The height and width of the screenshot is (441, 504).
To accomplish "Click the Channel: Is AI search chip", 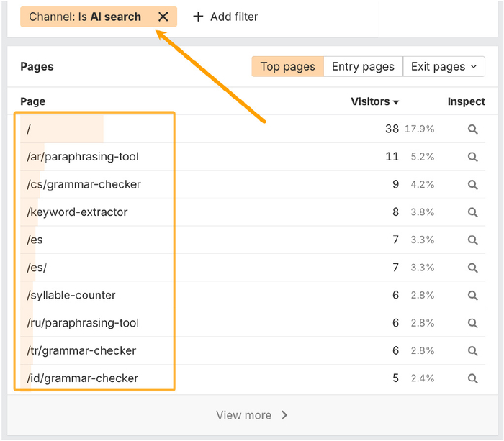I will tap(85, 17).
